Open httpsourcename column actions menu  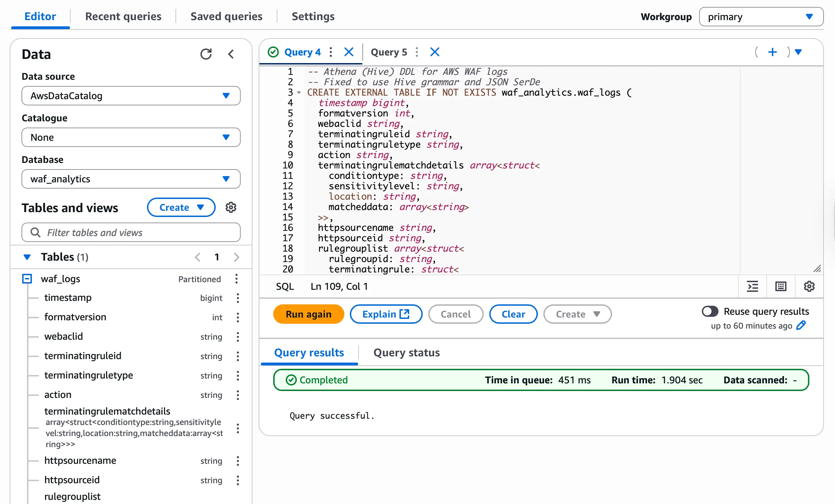tap(238, 461)
